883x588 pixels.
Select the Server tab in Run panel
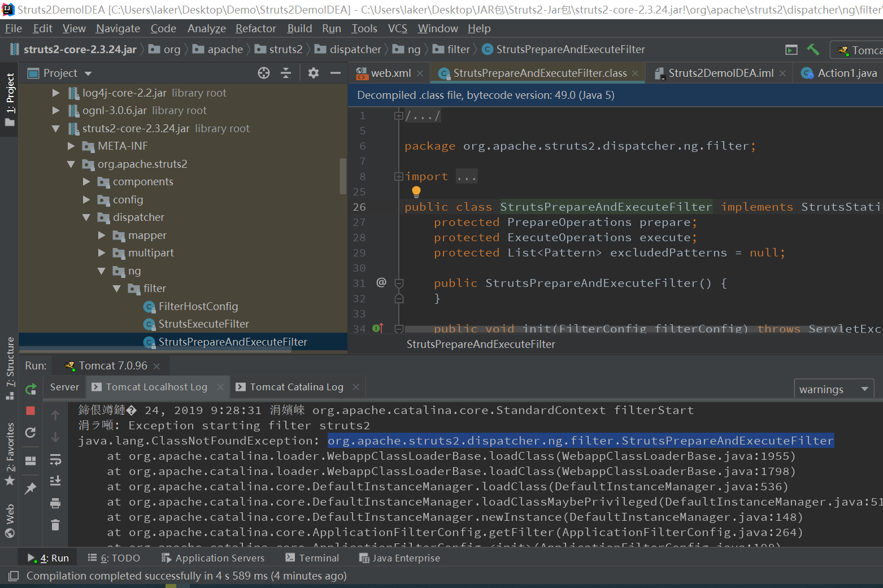64,387
